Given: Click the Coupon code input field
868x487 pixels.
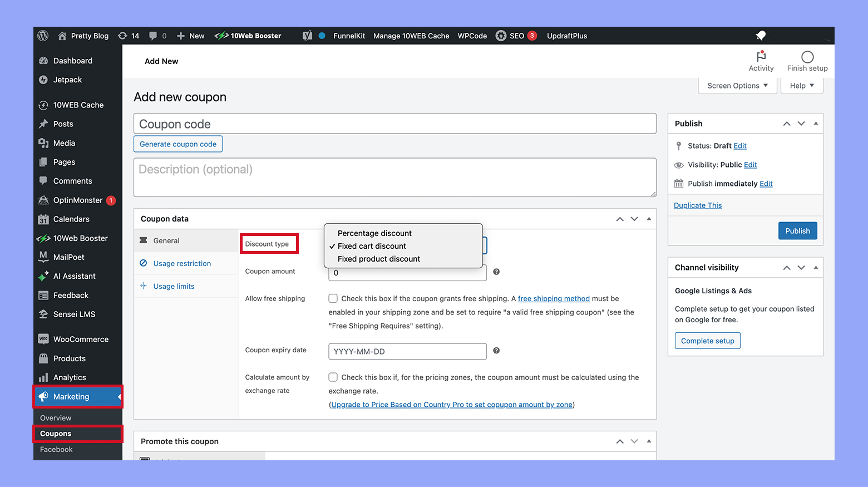Looking at the screenshot, I should [395, 124].
